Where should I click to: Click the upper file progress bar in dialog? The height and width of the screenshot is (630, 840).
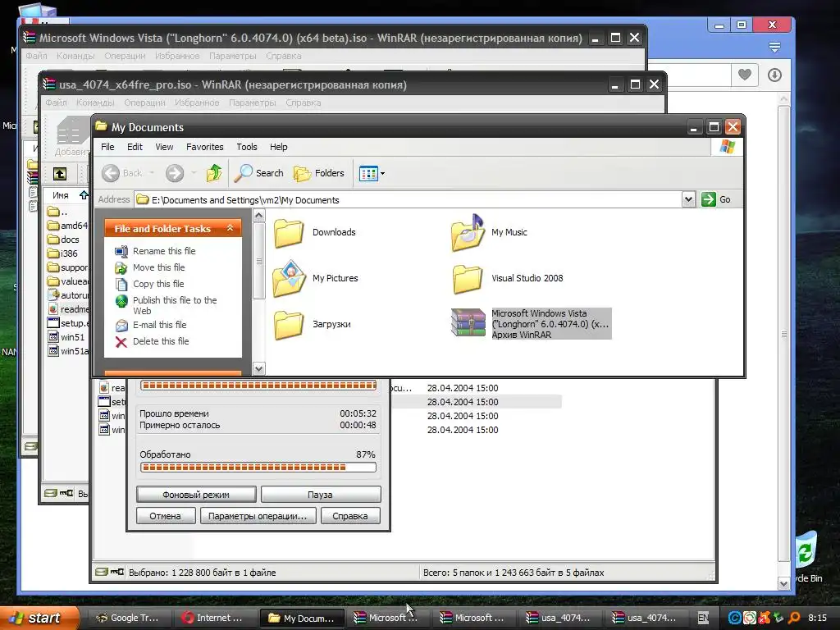pyautogui.click(x=258, y=386)
